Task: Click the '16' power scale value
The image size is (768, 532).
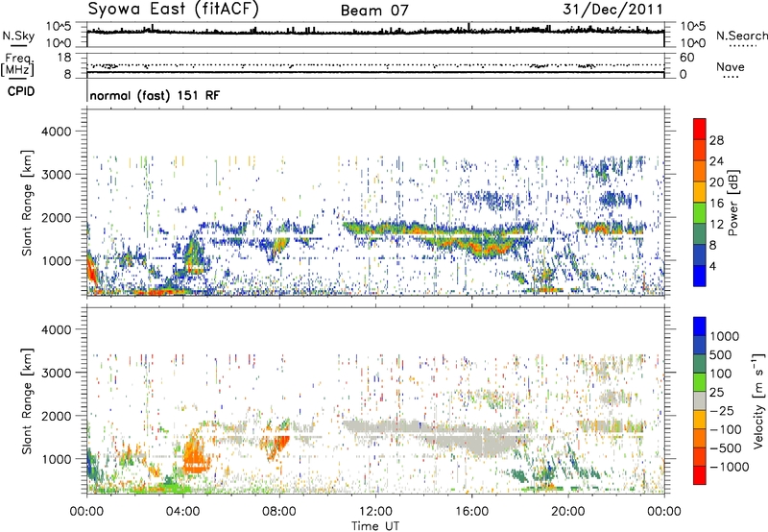Action: point(716,203)
